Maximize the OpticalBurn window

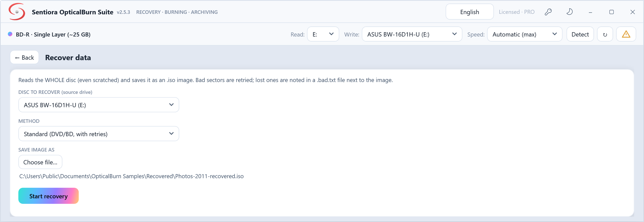[611, 12]
